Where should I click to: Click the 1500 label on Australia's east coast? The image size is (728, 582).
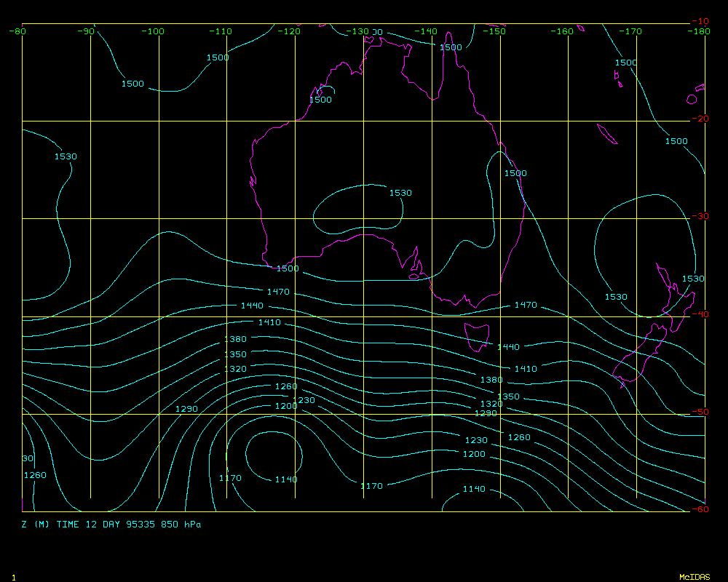point(515,173)
